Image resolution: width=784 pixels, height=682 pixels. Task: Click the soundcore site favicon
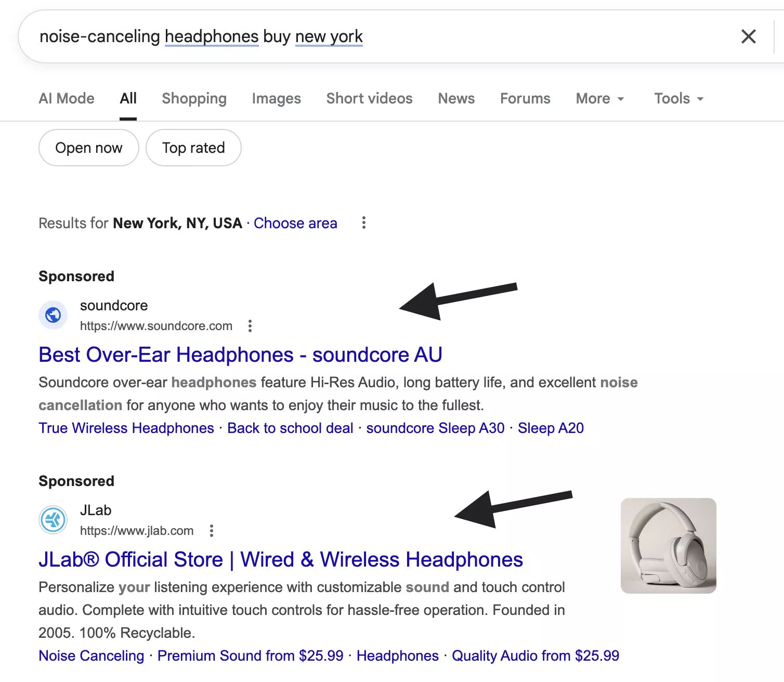point(53,315)
